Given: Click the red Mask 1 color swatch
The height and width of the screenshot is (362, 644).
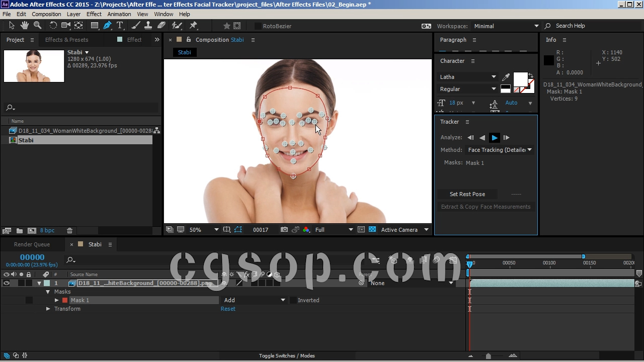Looking at the screenshot, I should [x=65, y=300].
